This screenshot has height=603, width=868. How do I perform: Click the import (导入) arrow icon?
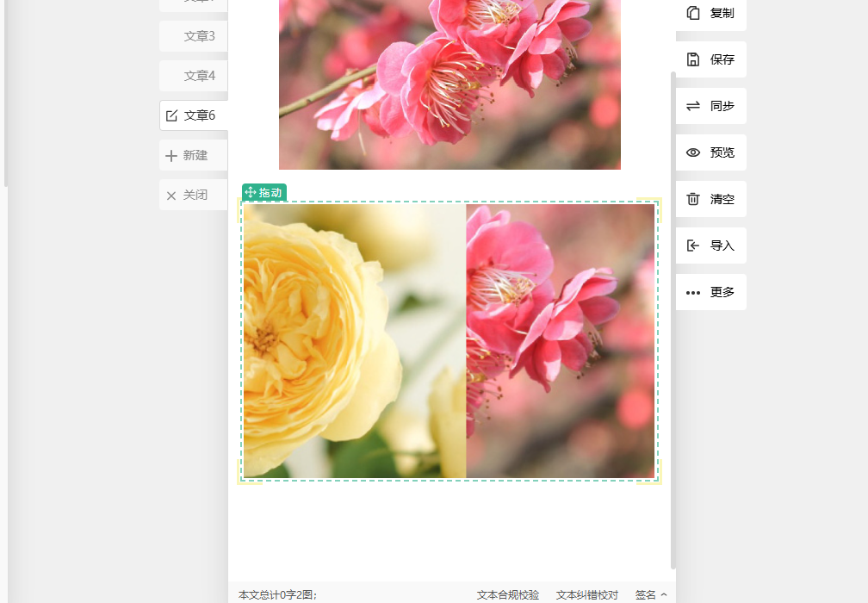693,246
